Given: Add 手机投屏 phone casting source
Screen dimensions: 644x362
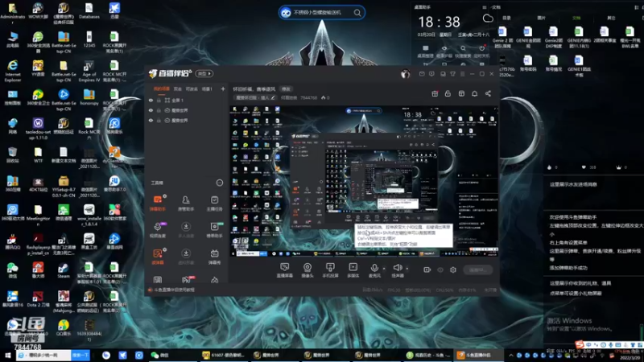Looking at the screenshot, I should coord(330,270).
